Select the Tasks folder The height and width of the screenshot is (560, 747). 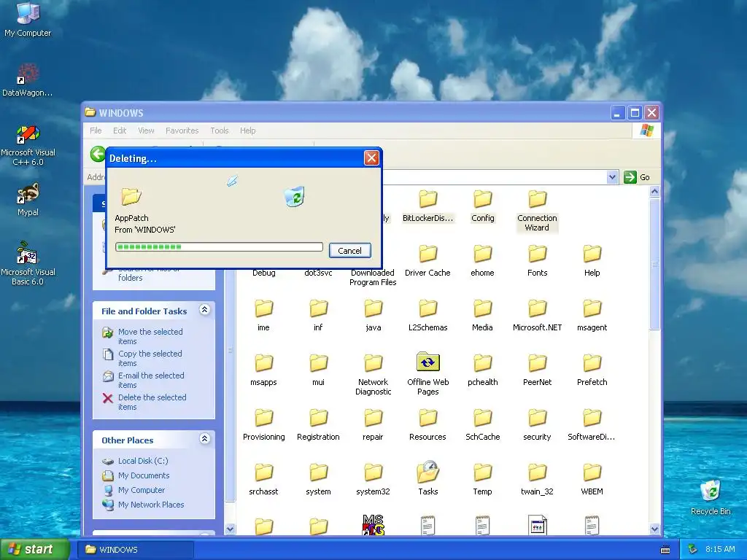(427, 478)
